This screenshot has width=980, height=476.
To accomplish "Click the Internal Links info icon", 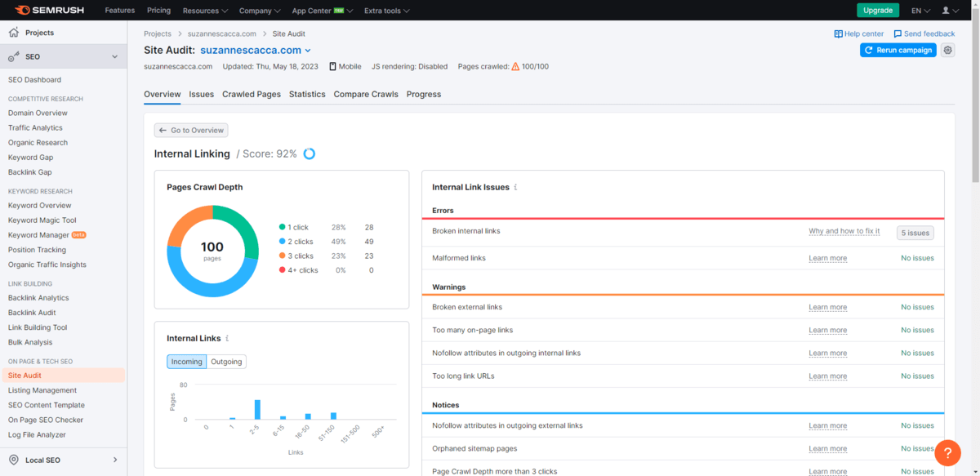I will [x=227, y=338].
